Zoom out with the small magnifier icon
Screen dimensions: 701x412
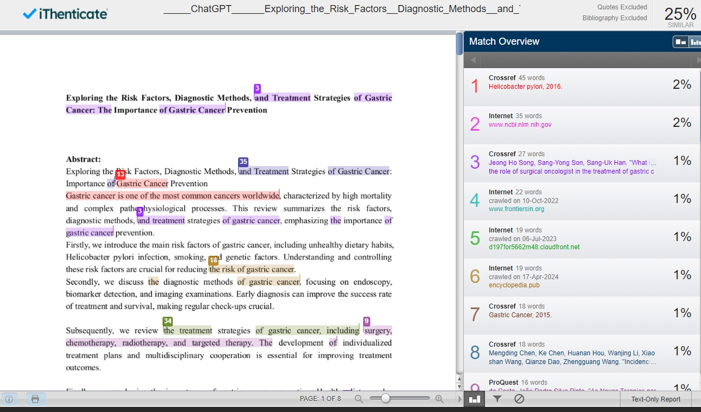[x=359, y=399]
